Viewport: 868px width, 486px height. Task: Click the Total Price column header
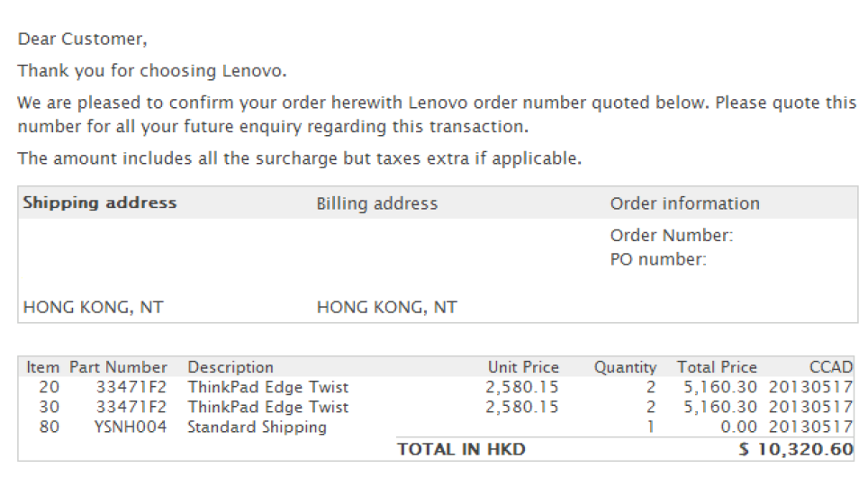[717, 367]
